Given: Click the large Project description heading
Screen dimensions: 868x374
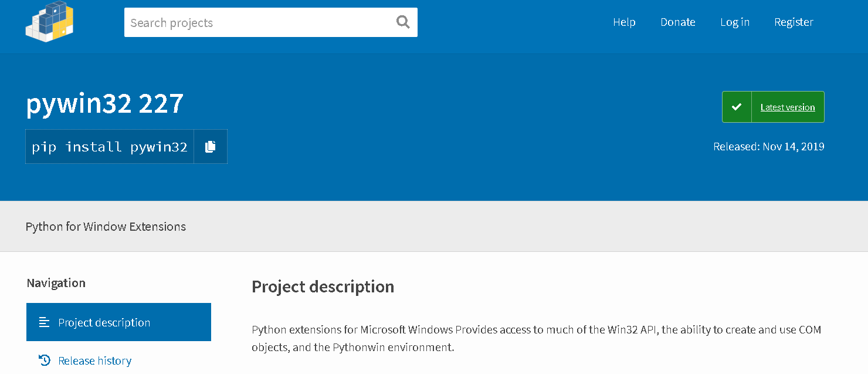Looking at the screenshot, I should [323, 287].
